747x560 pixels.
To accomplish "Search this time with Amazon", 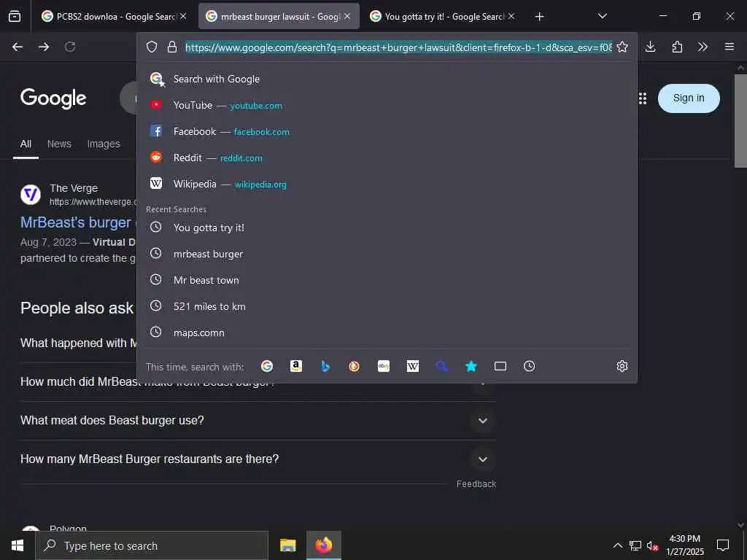I will click(296, 366).
